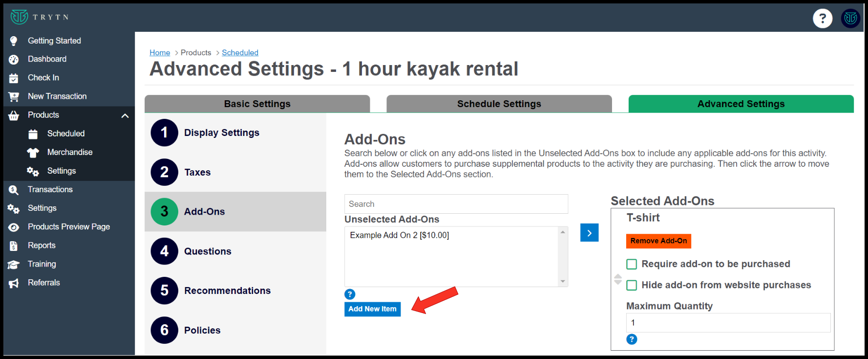
Task: Open Display Settings step label
Action: pyautogui.click(x=222, y=133)
